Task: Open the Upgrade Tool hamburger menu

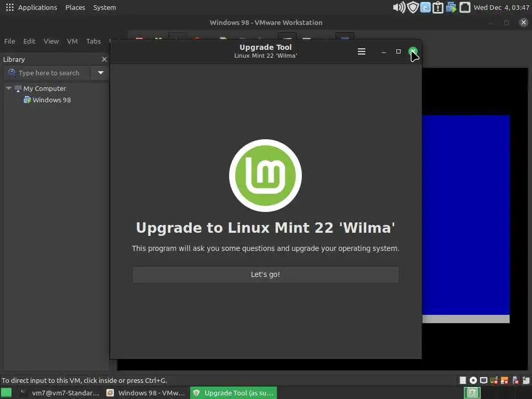Action: [x=362, y=51]
